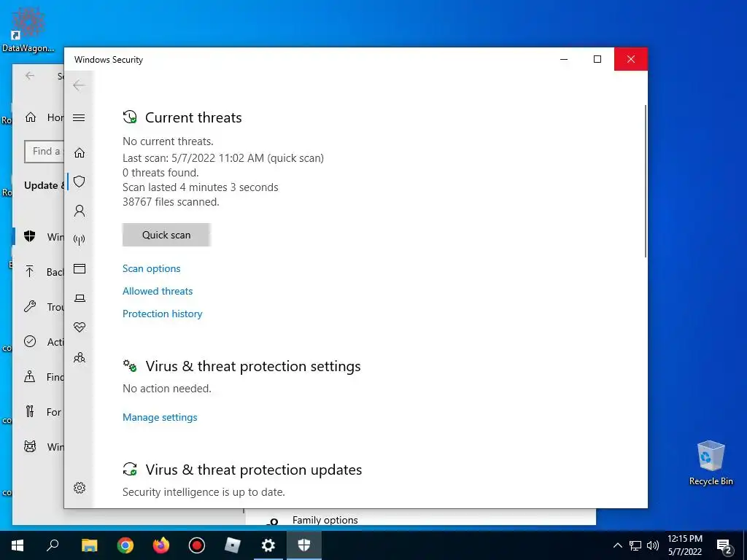The image size is (747, 560).
Task: Click the 'Update &' heading in Settings
Action: (x=44, y=185)
